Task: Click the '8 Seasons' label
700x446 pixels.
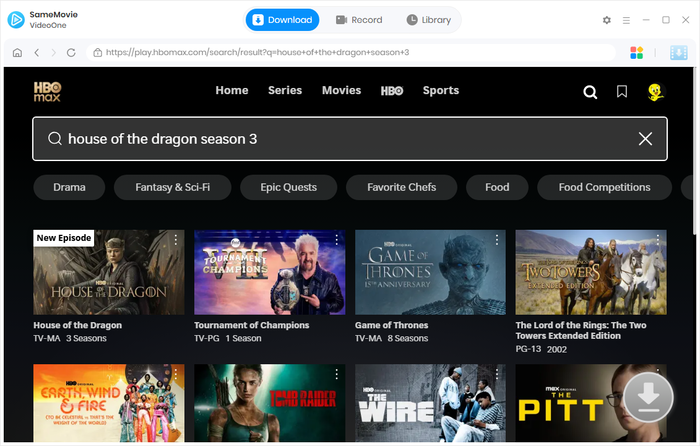Action: click(408, 338)
